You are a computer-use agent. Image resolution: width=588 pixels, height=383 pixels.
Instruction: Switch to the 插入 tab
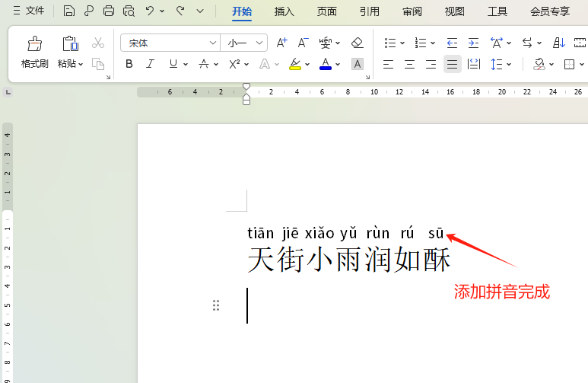coord(284,11)
